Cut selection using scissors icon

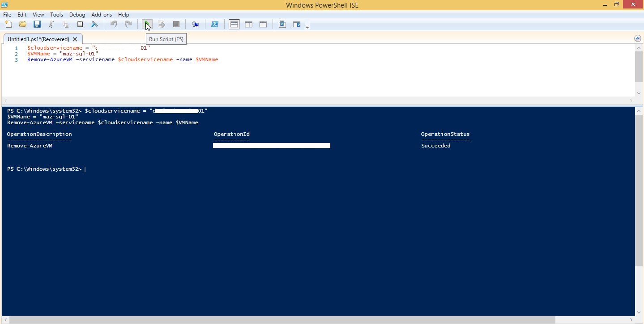pos(51,24)
